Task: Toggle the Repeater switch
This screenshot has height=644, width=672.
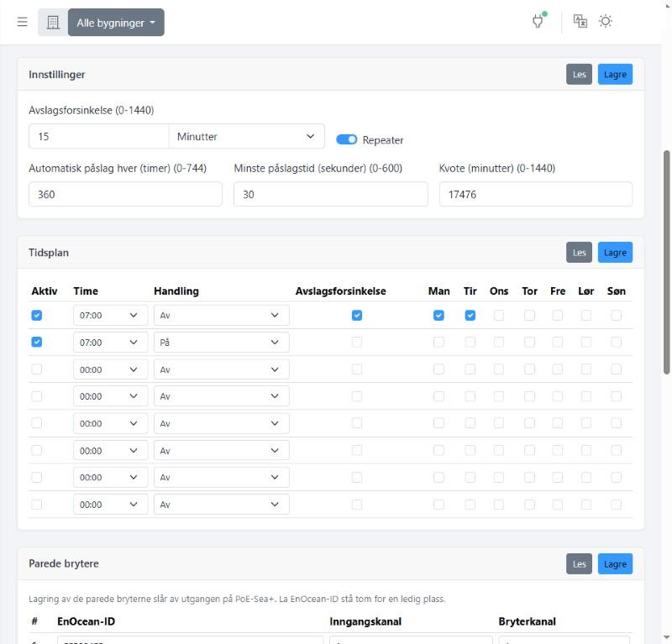Action: point(346,139)
